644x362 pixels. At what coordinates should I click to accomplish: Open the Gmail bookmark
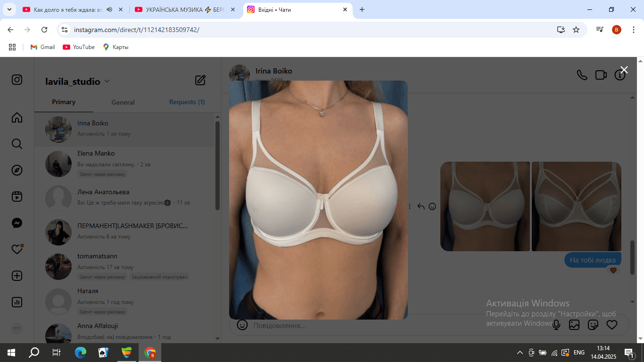42,47
